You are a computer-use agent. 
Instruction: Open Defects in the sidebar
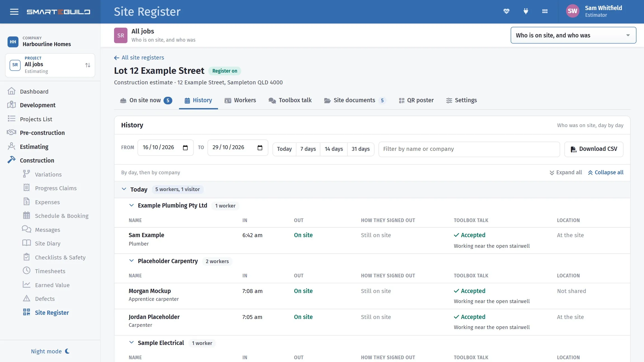coord(45,299)
